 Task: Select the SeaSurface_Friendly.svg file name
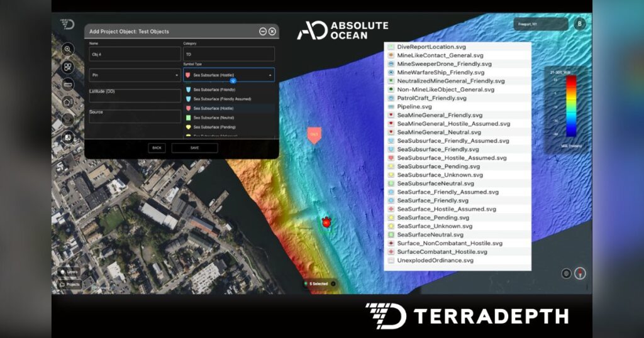click(x=433, y=200)
